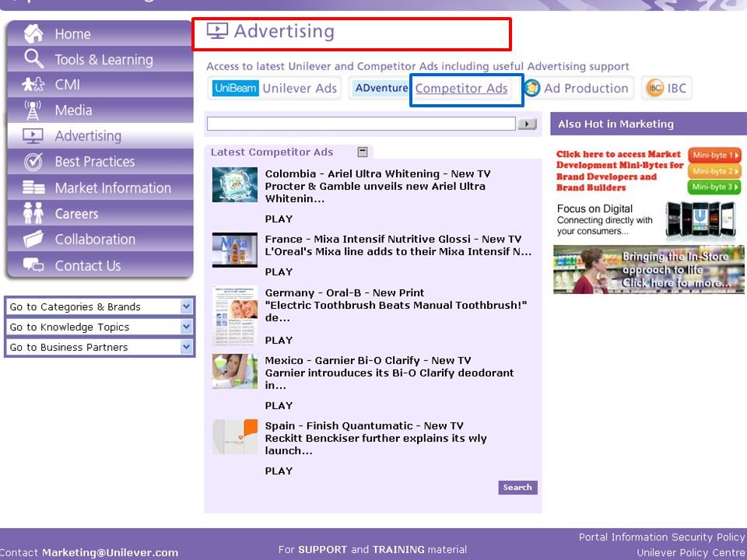Open the Ad Production link
Viewport: 747px width, 560px height.
586,88
